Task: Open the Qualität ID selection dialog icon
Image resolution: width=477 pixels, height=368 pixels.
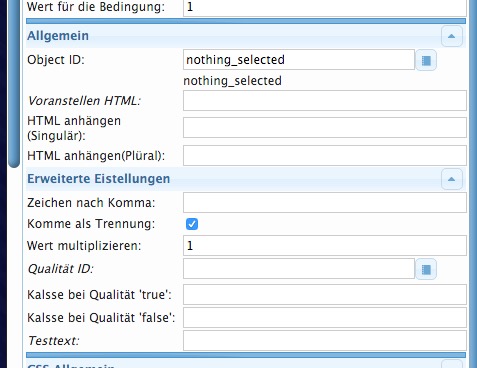Action: point(426,269)
